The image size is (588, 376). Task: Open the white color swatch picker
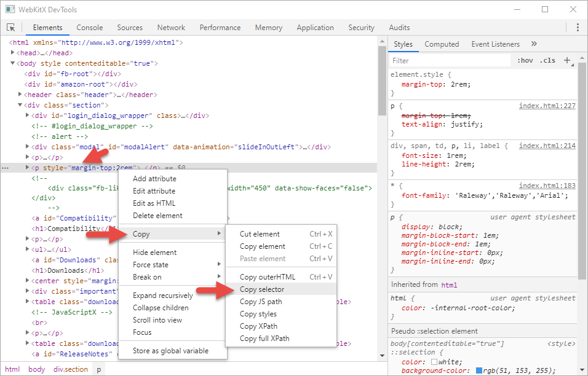434,362
